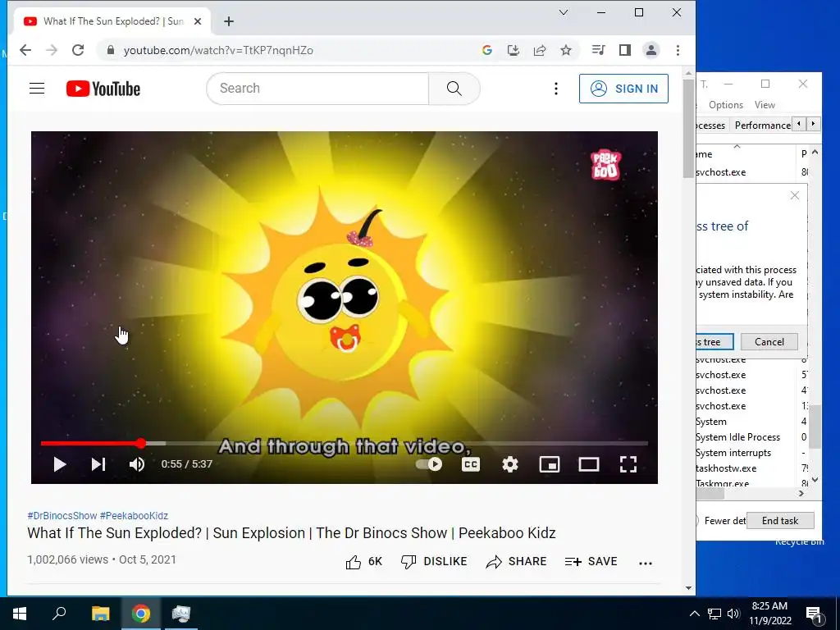Open the #DrBinocsShow hashtag link
Viewport: 840px width, 630px height.
pyautogui.click(x=62, y=516)
